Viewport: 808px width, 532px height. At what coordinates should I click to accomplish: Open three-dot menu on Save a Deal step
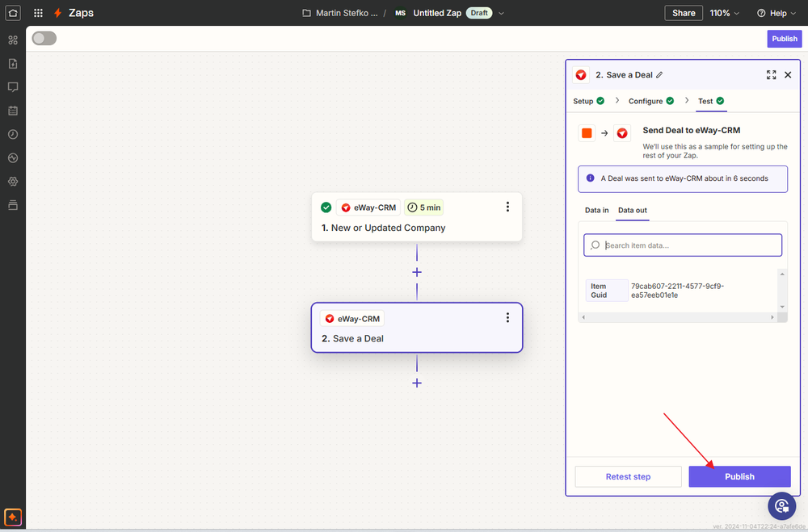click(x=507, y=318)
